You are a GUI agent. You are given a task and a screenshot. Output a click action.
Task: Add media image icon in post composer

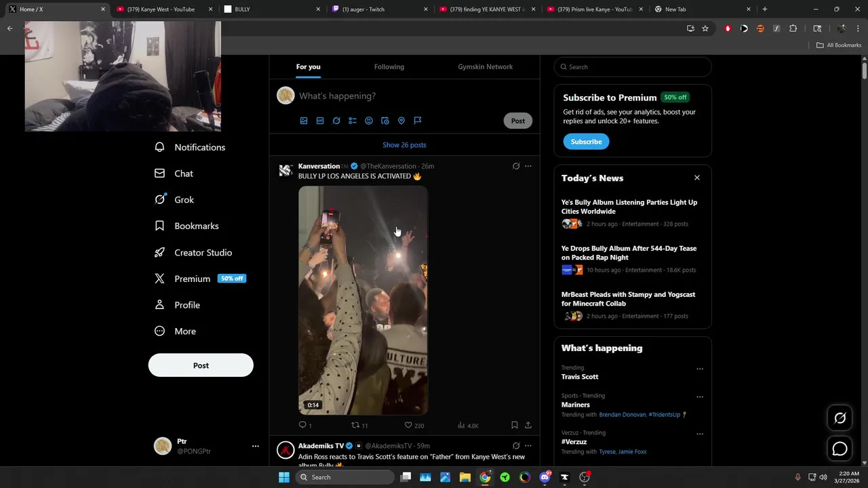pos(304,121)
